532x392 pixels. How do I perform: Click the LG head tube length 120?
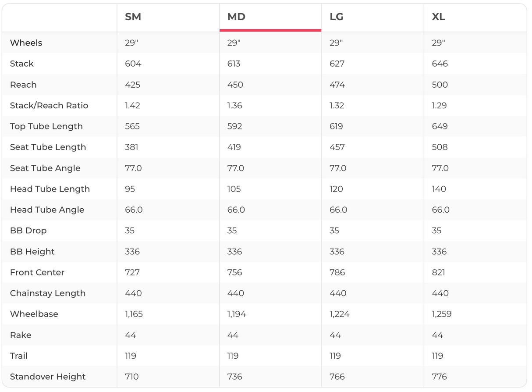[x=336, y=189]
